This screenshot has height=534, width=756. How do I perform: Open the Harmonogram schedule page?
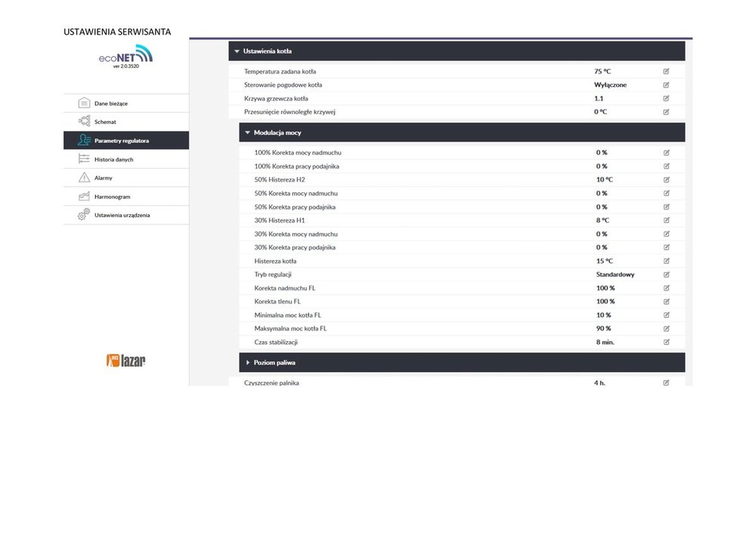[x=112, y=197]
